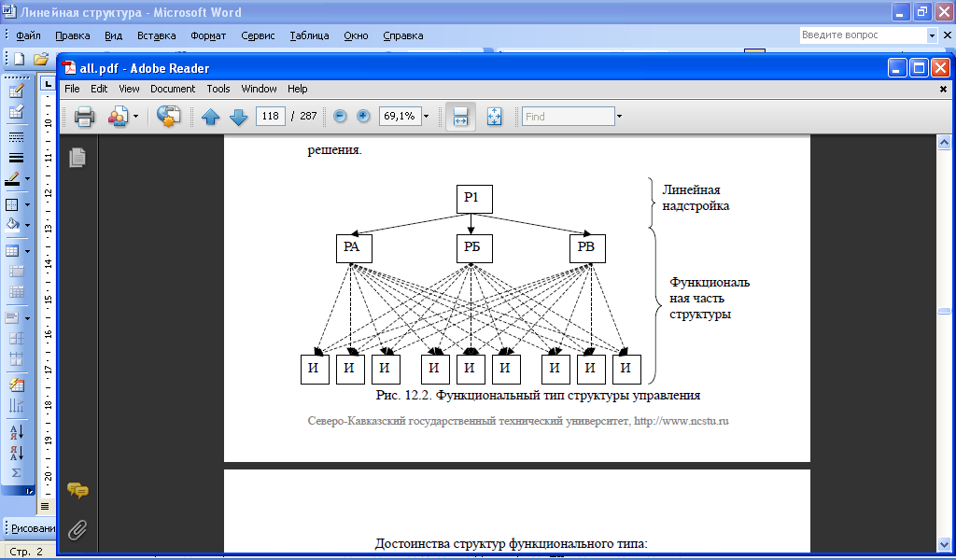Screen dimensions: 956x560
Task: Open the Файл menu in Word
Action: point(28,36)
